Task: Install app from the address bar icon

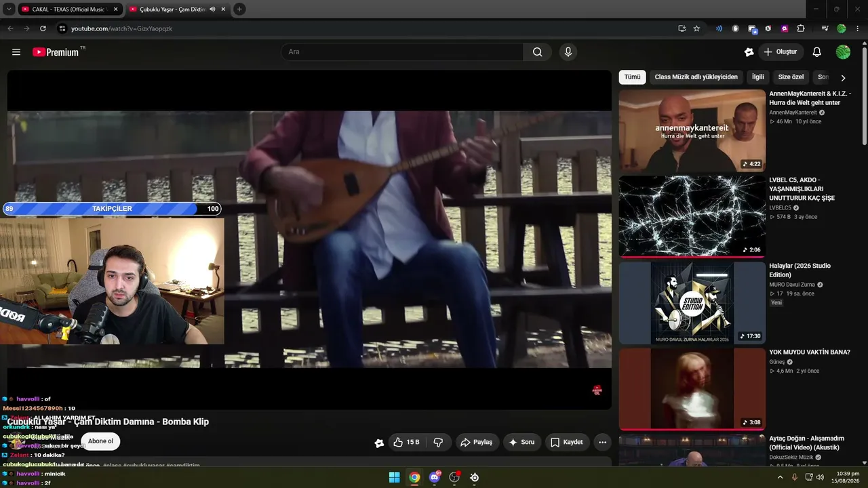Action: tap(682, 28)
